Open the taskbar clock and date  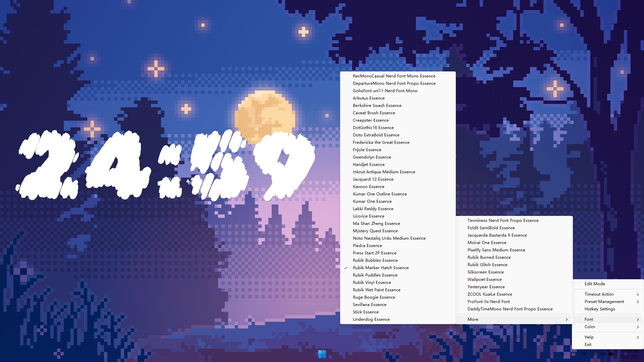629,354
